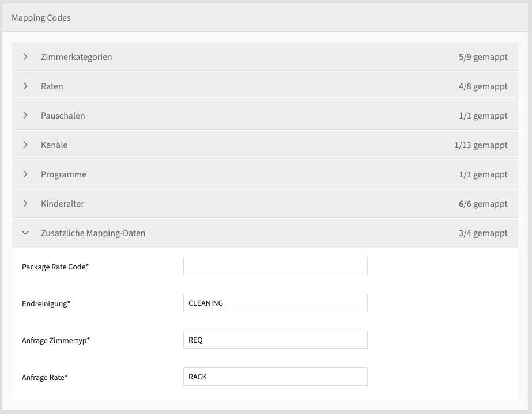532x414 pixels.
Task: Click the 'Raten' section title
Action: pyautogui.click(x=52, y=86)
